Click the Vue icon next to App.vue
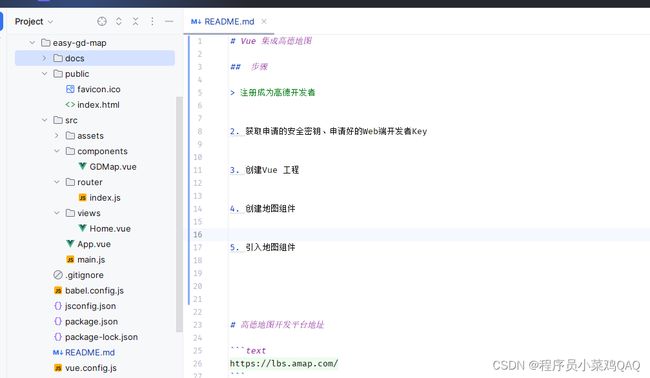Viewport: 650px width, 378px height. tap(70, 244)
